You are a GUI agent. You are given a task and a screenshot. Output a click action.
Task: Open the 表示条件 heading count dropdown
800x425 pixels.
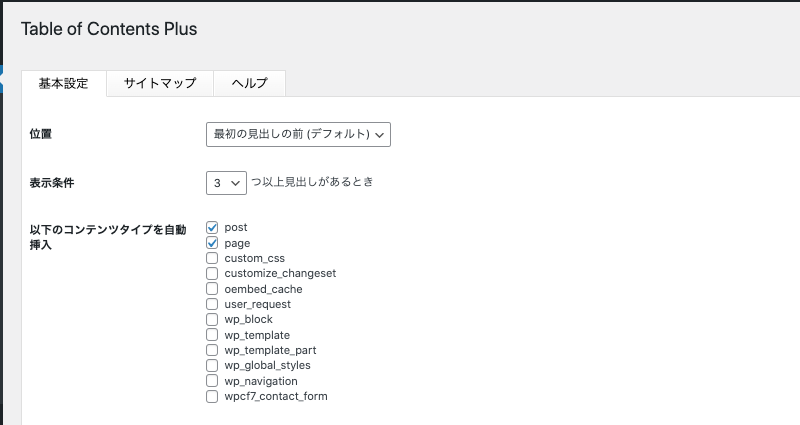tap(226, 183)
